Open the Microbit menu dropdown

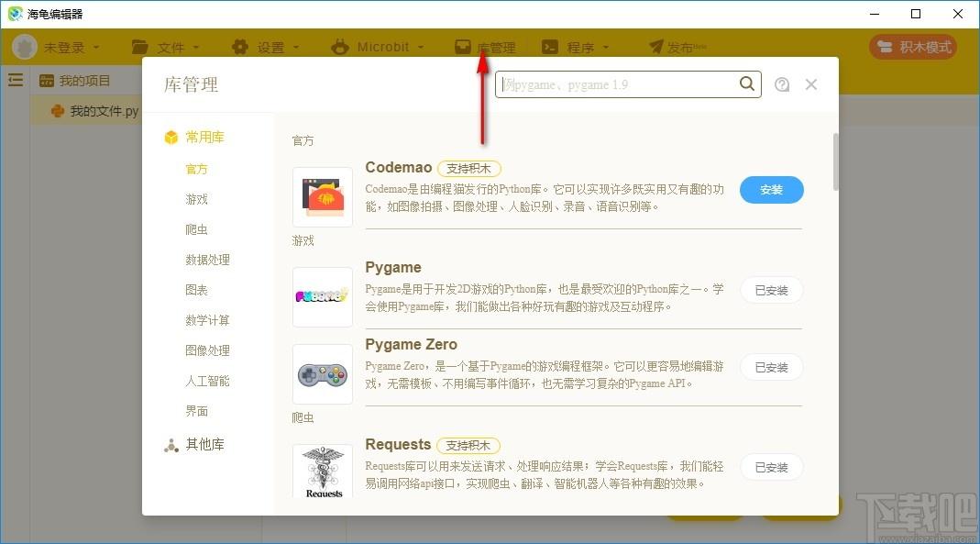click(378, 47)
